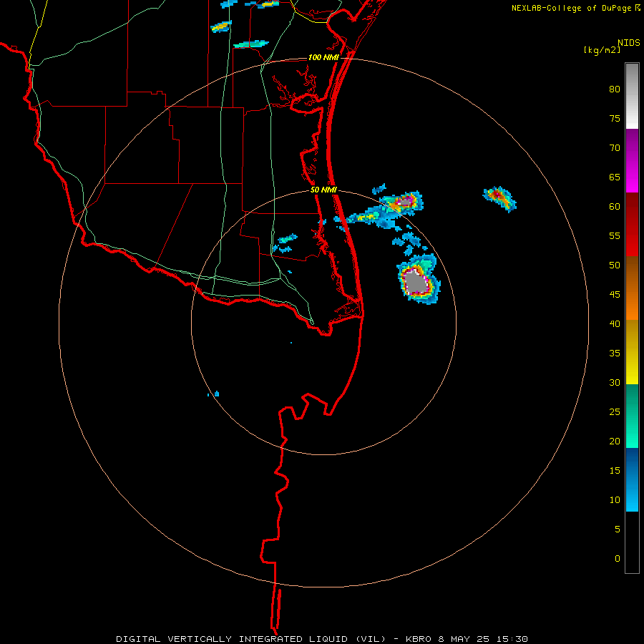The height and width of the screenshot is (644, 644).
Task: Click the 50 NMI range ring label
Action: [323, 190]
